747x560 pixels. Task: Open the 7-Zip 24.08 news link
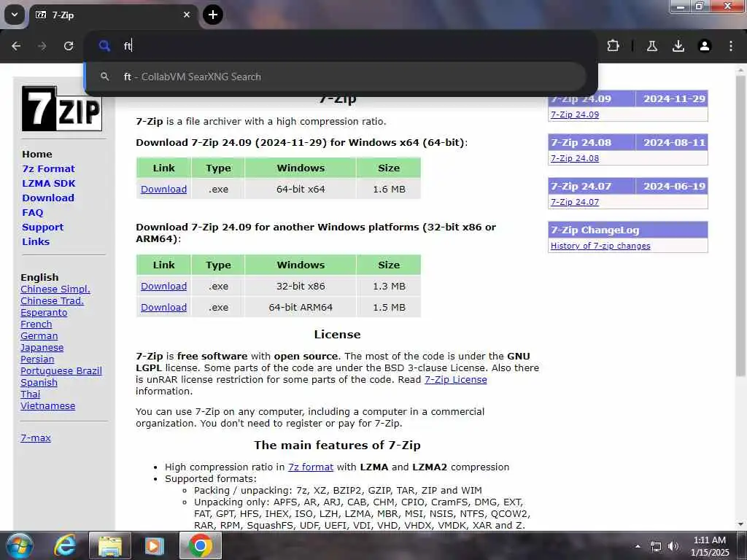575,158
